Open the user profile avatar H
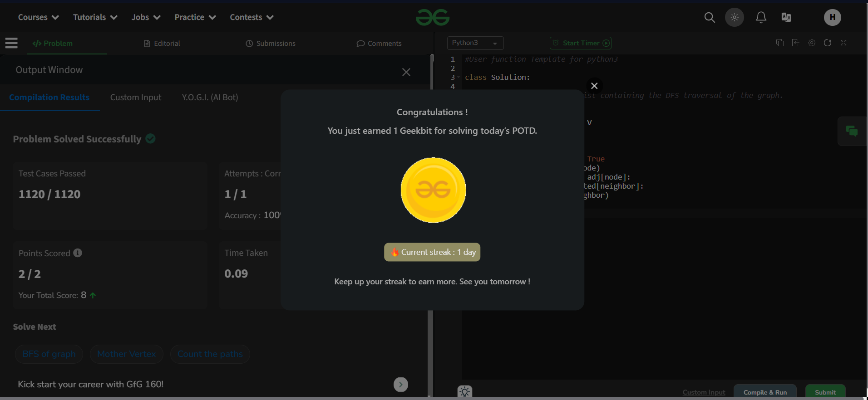The height and width of the screenshot is (400, 868). point(832,17)
